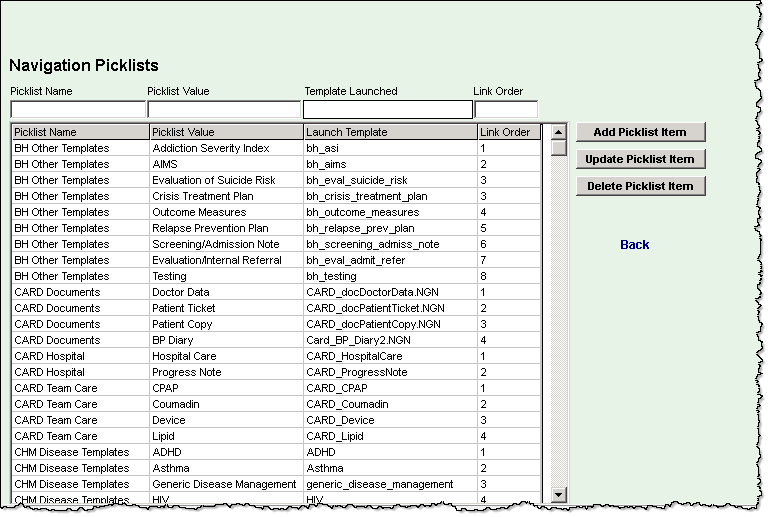The image size is (769, 517).
Task: Click the CARD_CPAP template cell
Action: [390, 388]
